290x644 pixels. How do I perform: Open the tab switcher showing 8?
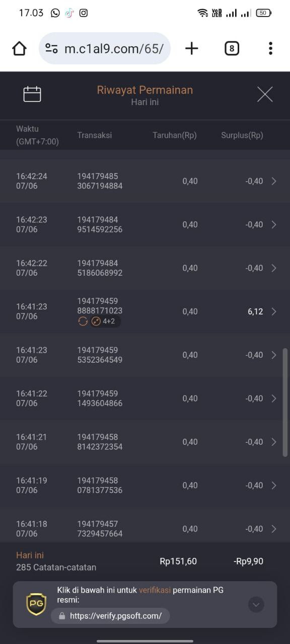tap(232, 48)
